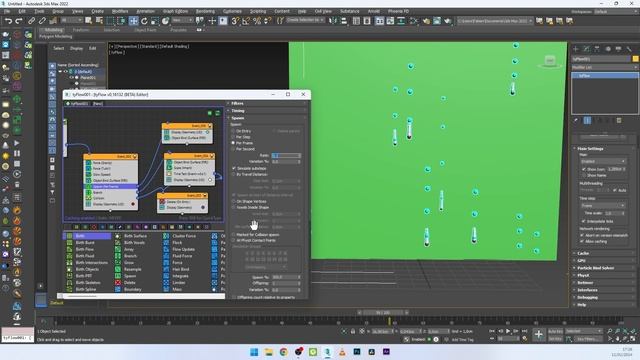Click the Spawn % value field
Screen dimensions: 640x360
pos(286,277)
